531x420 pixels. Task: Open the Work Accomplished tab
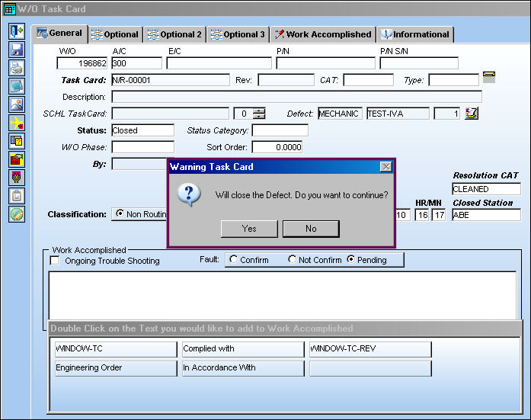pyautogui.click(x=323, y=34)
